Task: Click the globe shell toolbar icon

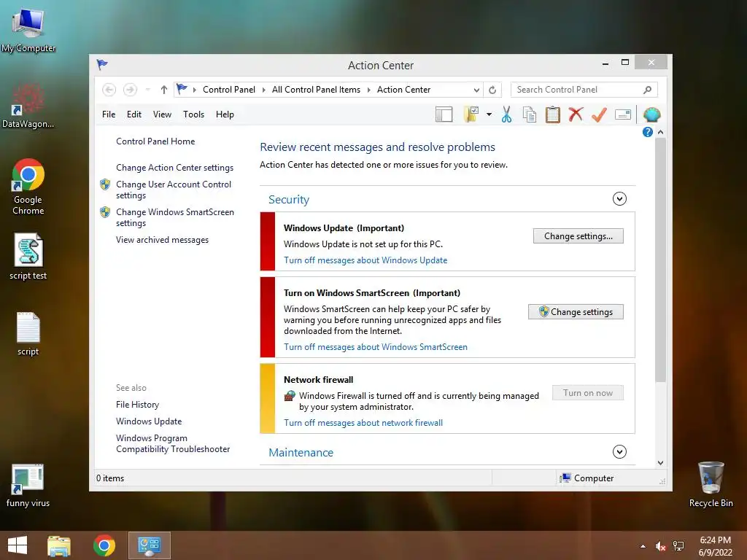Action: click(651, 114)
